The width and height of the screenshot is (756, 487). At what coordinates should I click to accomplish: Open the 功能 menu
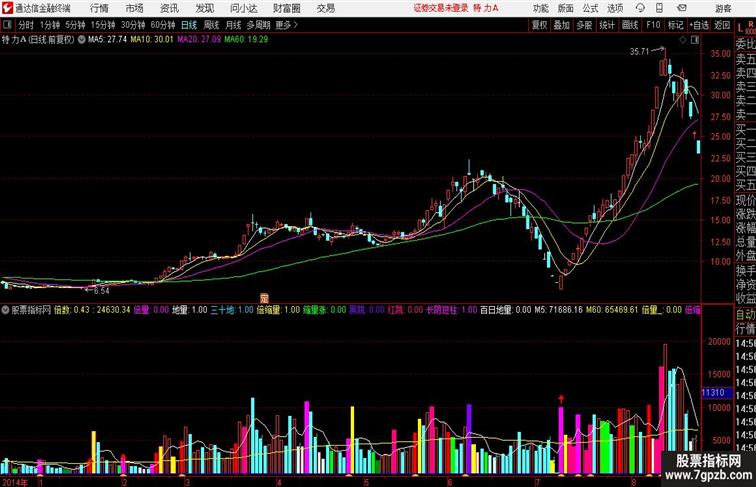540,8
